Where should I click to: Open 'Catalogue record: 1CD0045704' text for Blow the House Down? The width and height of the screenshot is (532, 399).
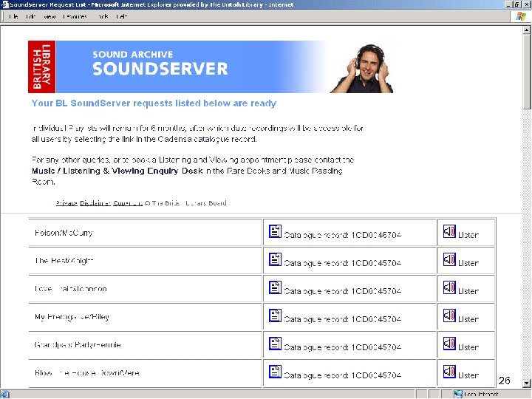coord(343,375)
